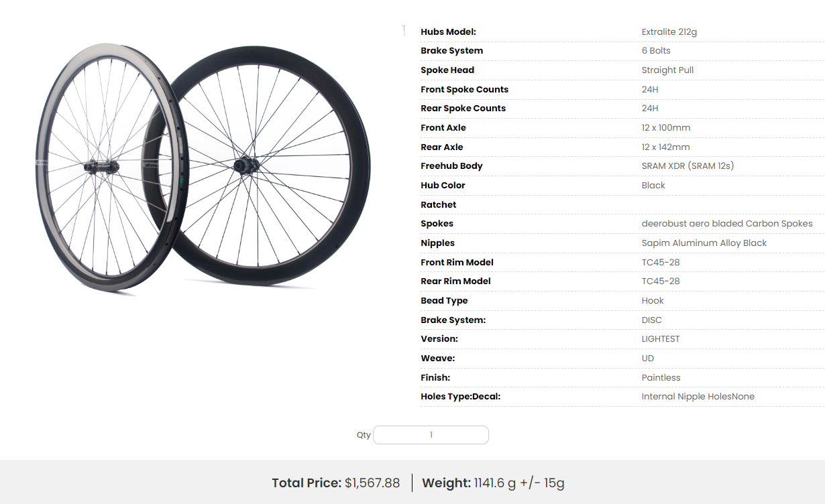Click the Bead Type Hook value

(653, 301)
